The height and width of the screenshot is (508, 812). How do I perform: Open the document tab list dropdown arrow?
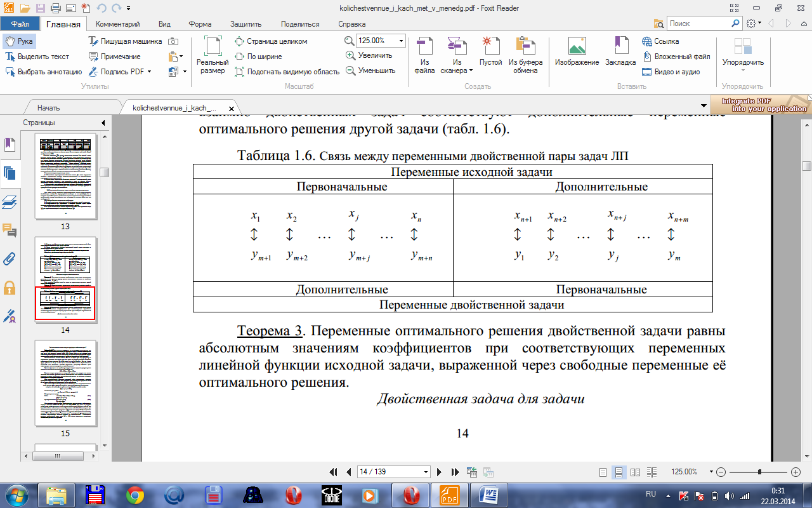pyautogui.click(x=703, y=105)
